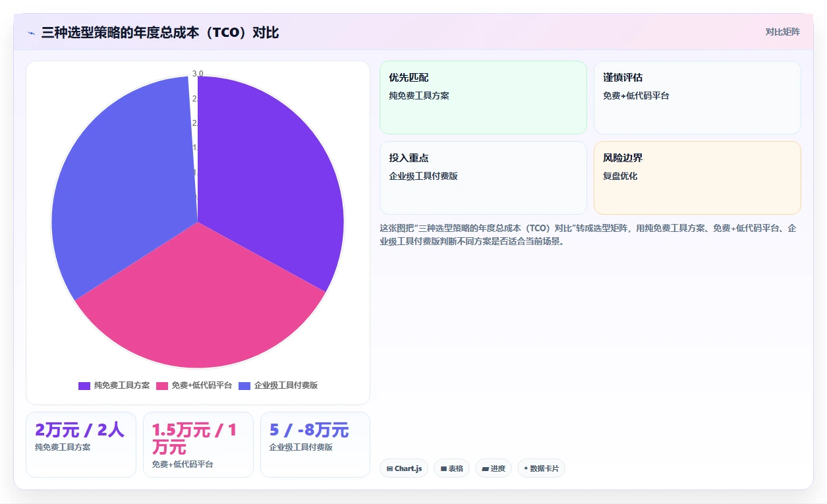
Task: Click the 对比矩阵 label in header
Action: [x=783, y=32]
